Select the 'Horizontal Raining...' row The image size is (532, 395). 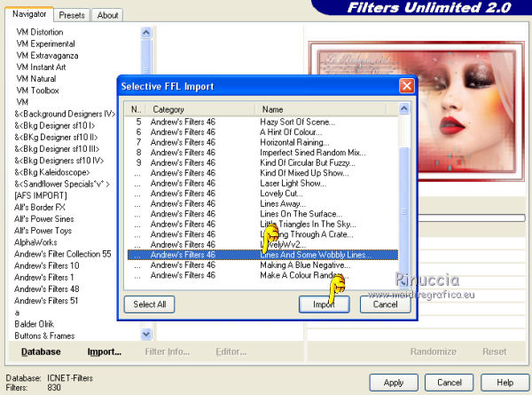262,142
